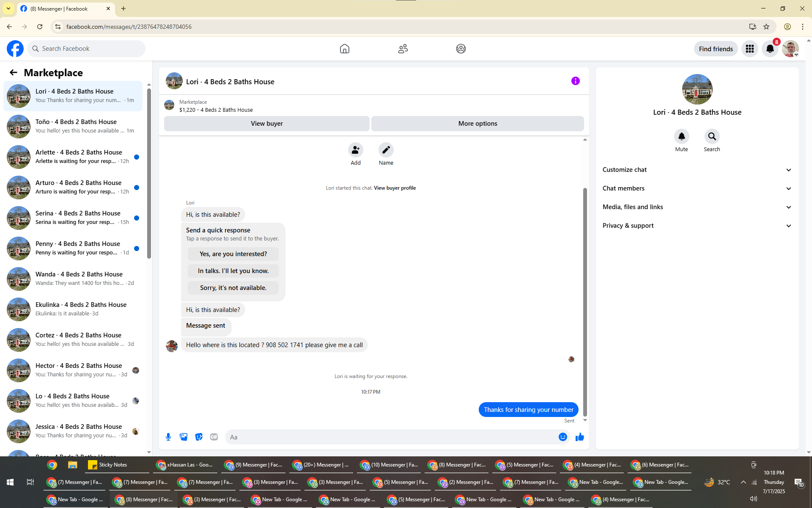This screenshot has width=812, height=508.
Task: Open Chrome from the taskbar
Action: (x=52, y=465)
